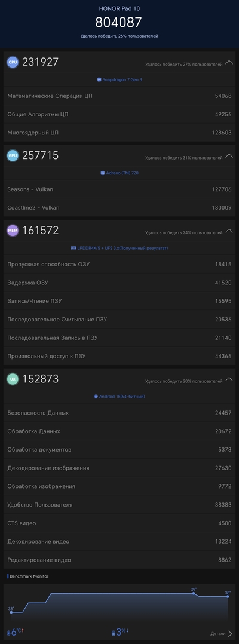Collapse the UX score section

pyautogui.click(x=229, y=379)
